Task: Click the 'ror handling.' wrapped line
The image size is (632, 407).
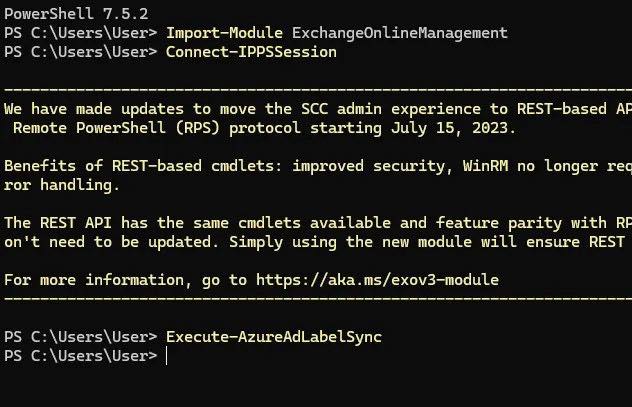Action: point(62,185)
